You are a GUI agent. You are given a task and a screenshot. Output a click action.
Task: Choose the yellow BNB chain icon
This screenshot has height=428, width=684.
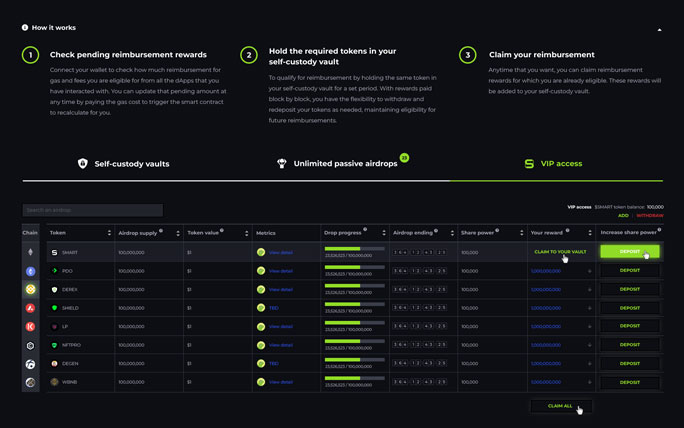click(x=30, y=289)
